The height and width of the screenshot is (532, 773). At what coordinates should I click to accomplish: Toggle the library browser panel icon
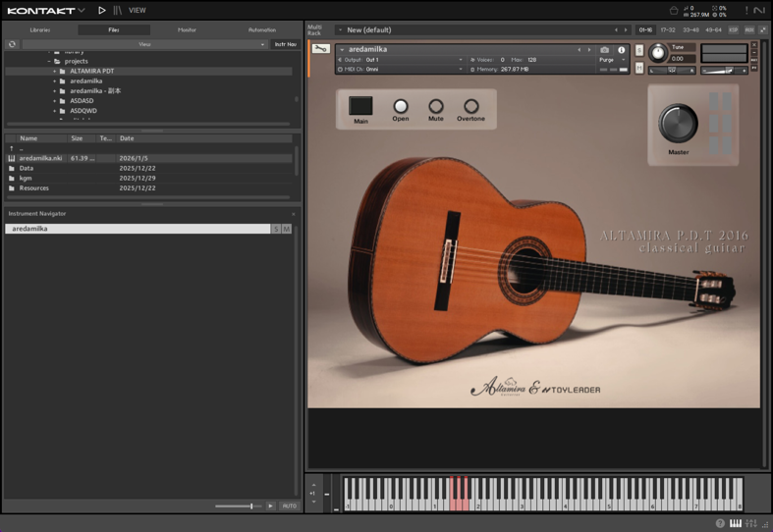pyautogui.click(x=117, y=11)
